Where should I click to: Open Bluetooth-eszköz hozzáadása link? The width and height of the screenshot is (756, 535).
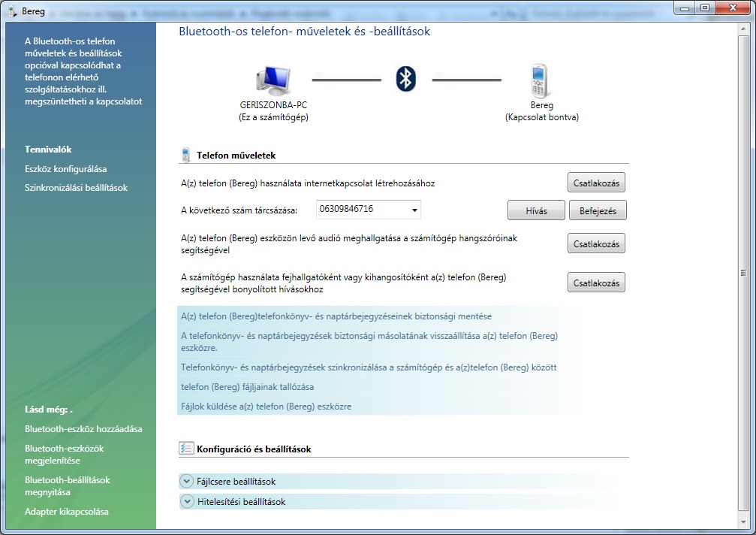coord(83,429)
